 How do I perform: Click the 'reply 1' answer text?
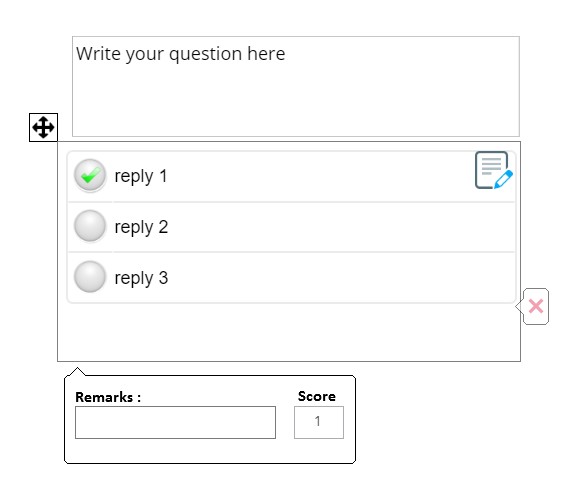141,176
